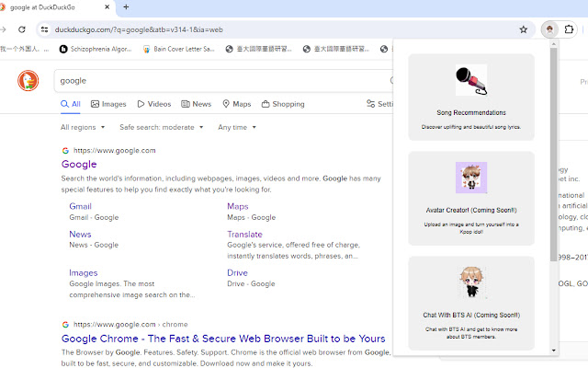Viewport: 588px width, 368px height.
Task: Click the 'Gmail - Google' description text
Action: pyautogui.click(x=94, y=217)
